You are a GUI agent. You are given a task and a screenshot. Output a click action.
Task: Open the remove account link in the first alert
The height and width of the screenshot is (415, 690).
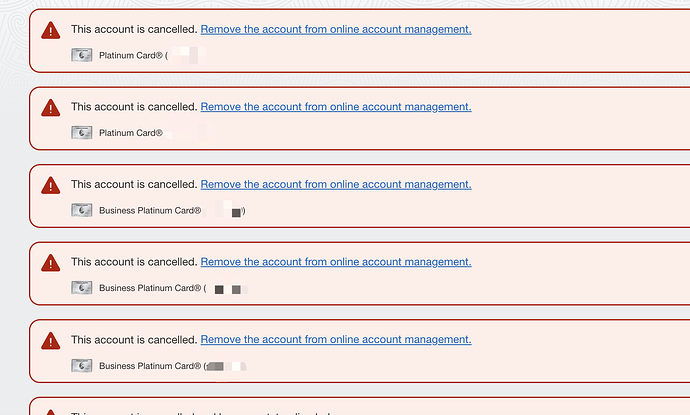(x=336, y=29)
